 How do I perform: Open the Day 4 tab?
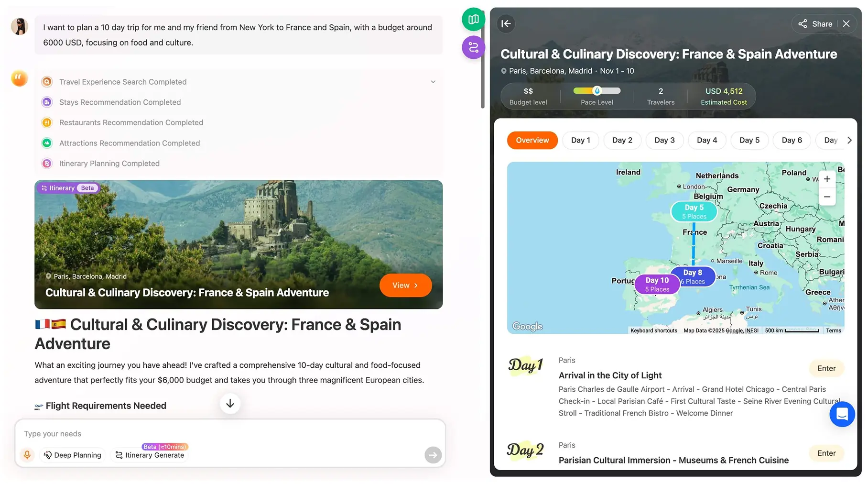tap(707, 140)
